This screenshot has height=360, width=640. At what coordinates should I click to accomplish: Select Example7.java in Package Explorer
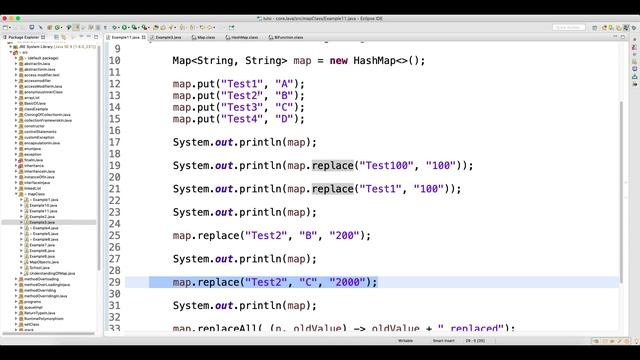point(42,245)
